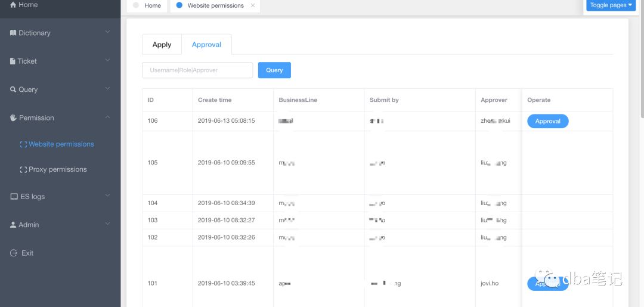Select the Approval tab
This screenshot has width=644, height=307.
pyautogui.click(x=206, y=45)
